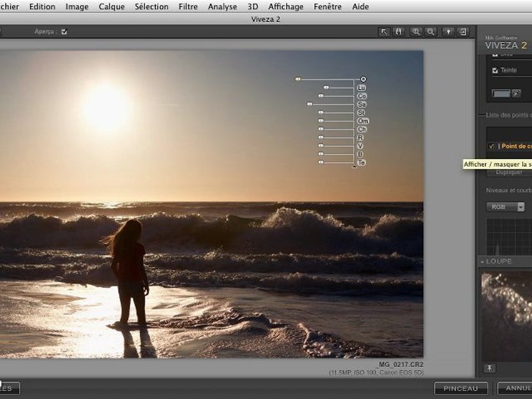Click the Lu luminosity label
532x399 pixels.
pyautogui.click(x=361, y=88)
